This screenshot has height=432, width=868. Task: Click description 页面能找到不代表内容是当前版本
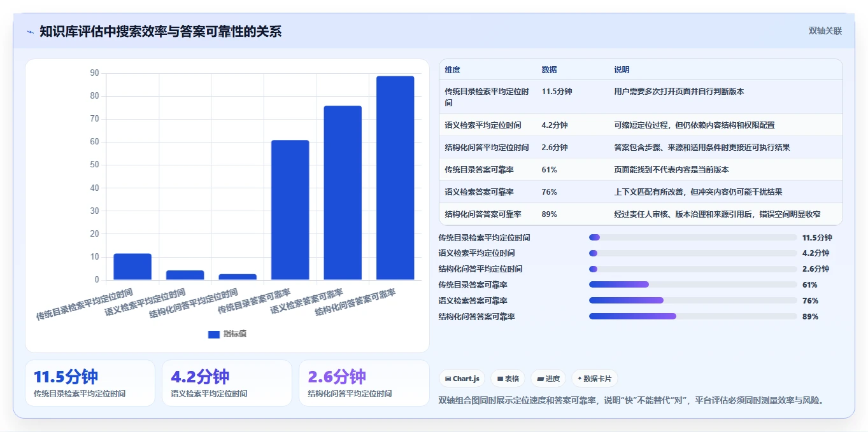click(x=671, y=169)
